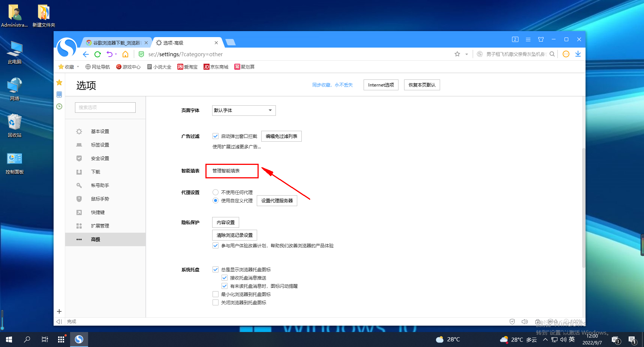This screenshot has height=347, width=644.
Task: Click the 管理智能填表 button
Action: tap(232, 171)
